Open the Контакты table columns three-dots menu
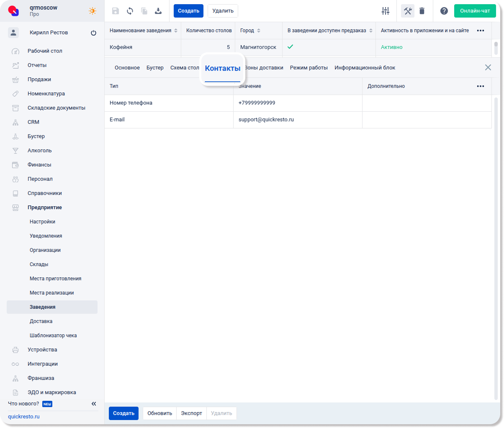 [x=481, y=86]
